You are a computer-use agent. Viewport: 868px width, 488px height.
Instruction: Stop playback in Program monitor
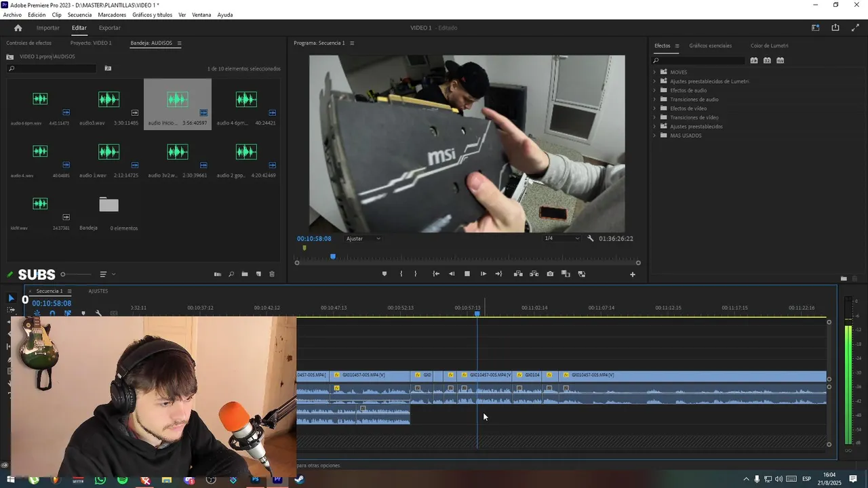(x=467, y=274)
